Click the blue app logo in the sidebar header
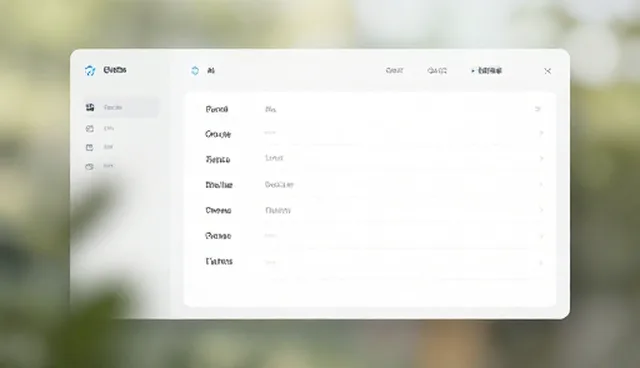This screenshot has height=368, width=640. click(x=90, y=71)
